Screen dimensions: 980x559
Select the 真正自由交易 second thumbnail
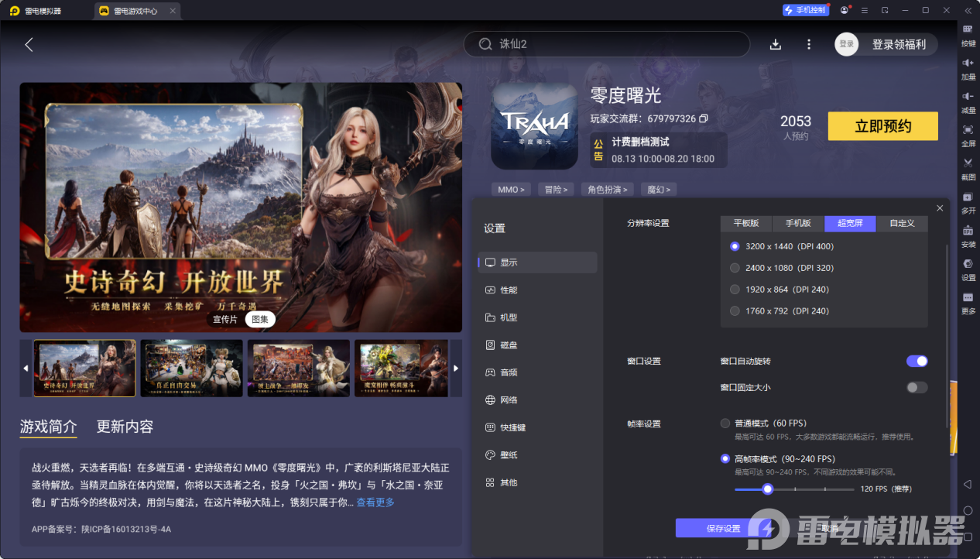point(192,368)
